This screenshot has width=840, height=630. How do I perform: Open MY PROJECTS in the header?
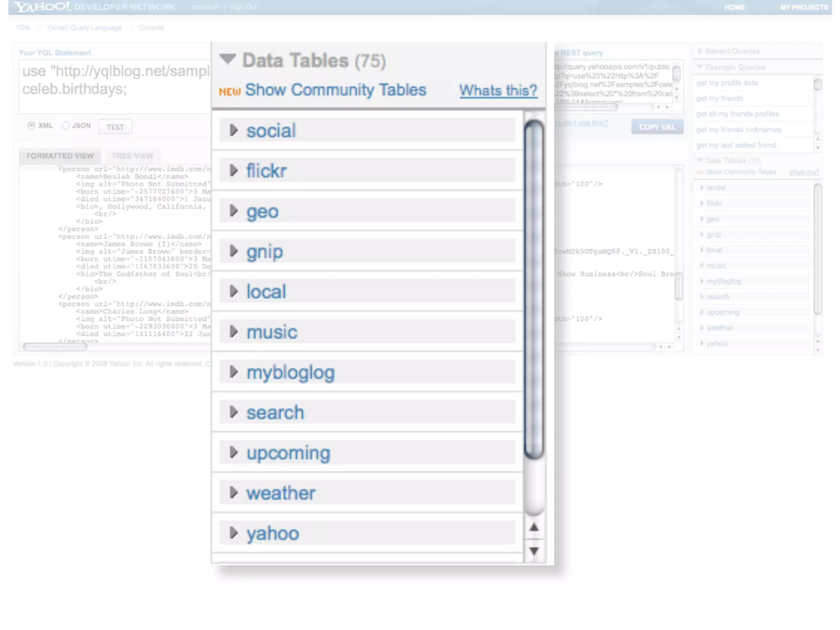click(x=804, y=7)
